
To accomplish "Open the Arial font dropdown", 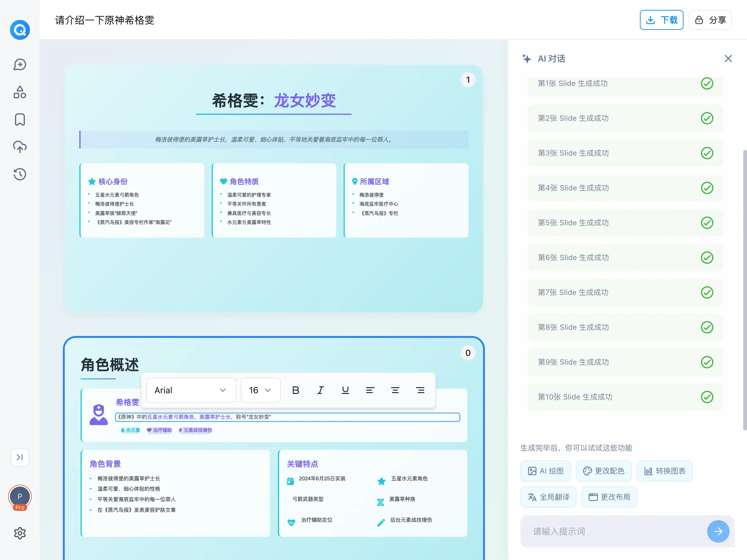I will 191,390.
